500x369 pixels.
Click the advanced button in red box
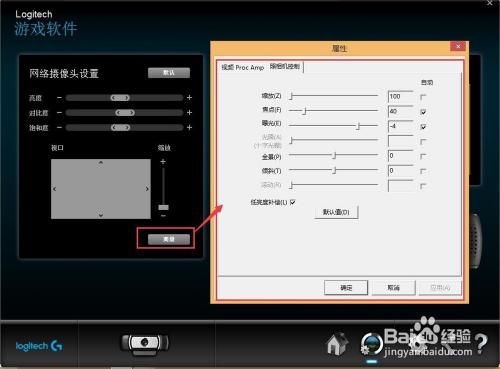click(x=169, y=239)
